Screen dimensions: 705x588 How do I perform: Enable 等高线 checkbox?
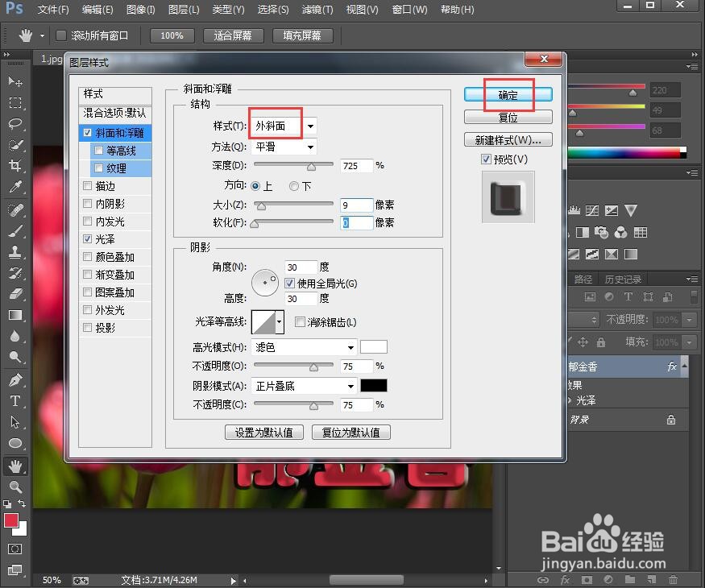[x=98, y=151]
